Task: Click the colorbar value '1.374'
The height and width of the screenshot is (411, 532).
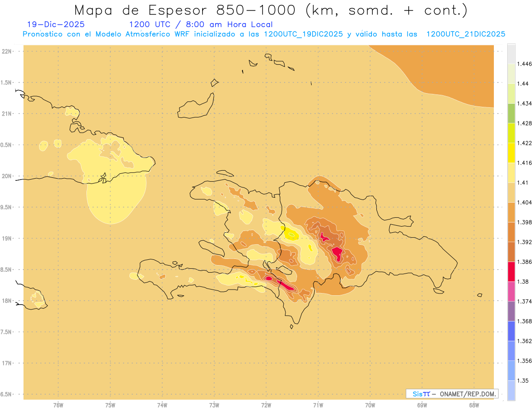Action: (524, 301)
